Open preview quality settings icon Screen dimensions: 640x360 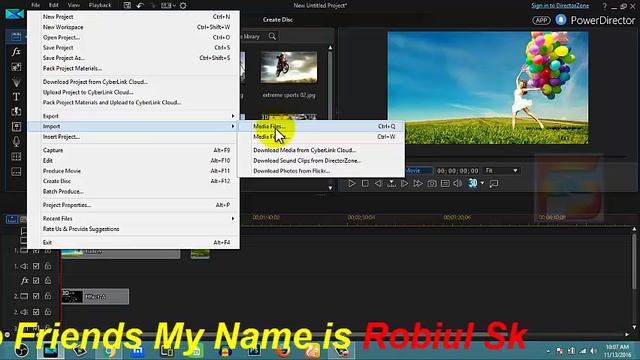click(x=445, y=184)
